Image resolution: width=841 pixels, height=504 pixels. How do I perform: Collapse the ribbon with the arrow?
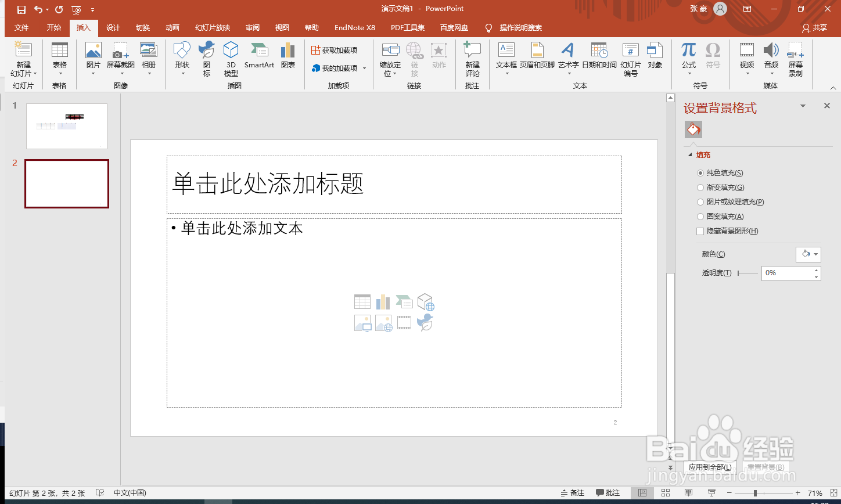pyautogui.click(x=833, y=88)
